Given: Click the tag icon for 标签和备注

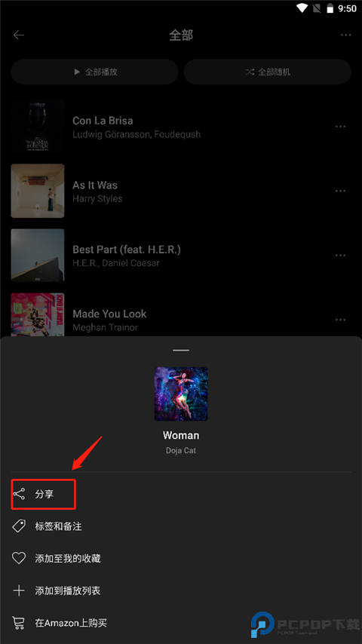Looking at the screenshot, I should (19, 526).
